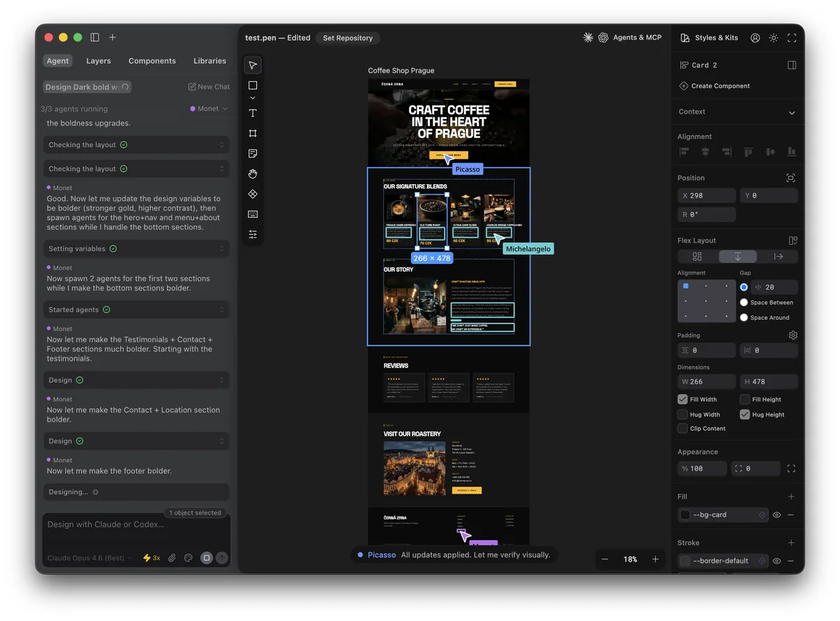Select the Frame tool in toolbar
The height and width of the screenshot is (621, 840).
[253, 134]
